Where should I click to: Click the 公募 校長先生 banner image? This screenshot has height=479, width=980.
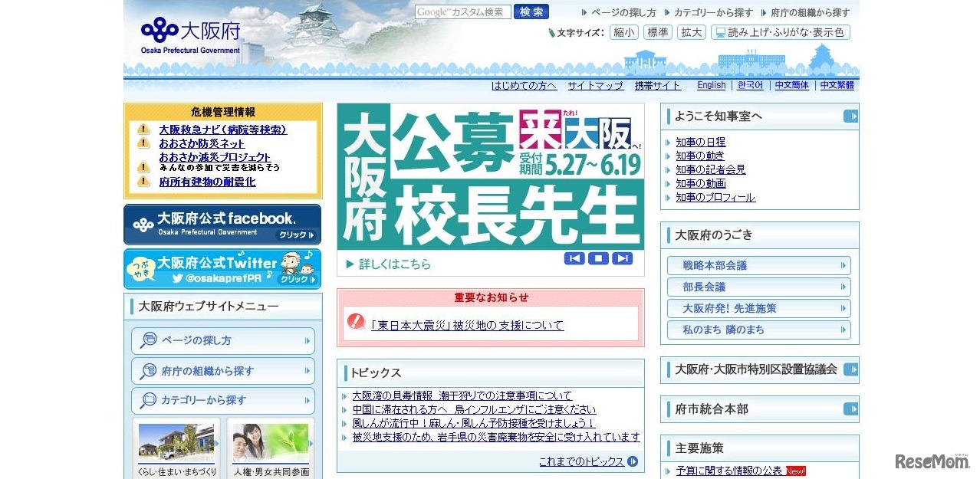click(x=491, y=177)
